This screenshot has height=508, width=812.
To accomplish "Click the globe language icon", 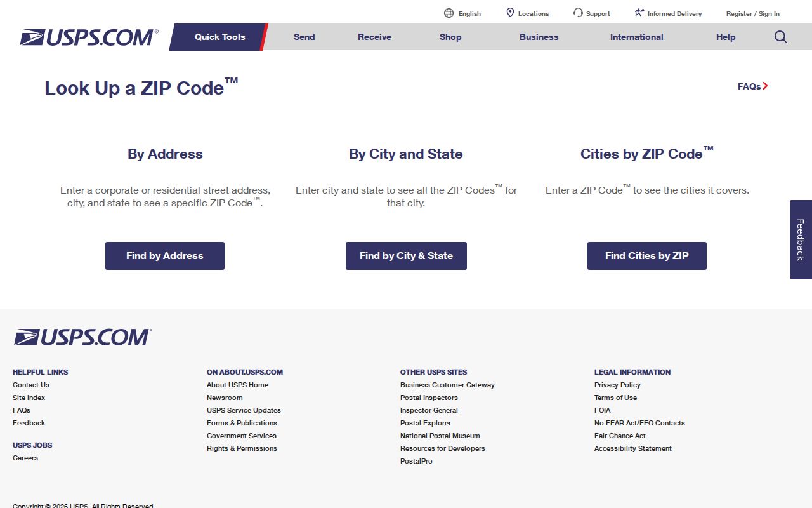I will pos(449,13).
